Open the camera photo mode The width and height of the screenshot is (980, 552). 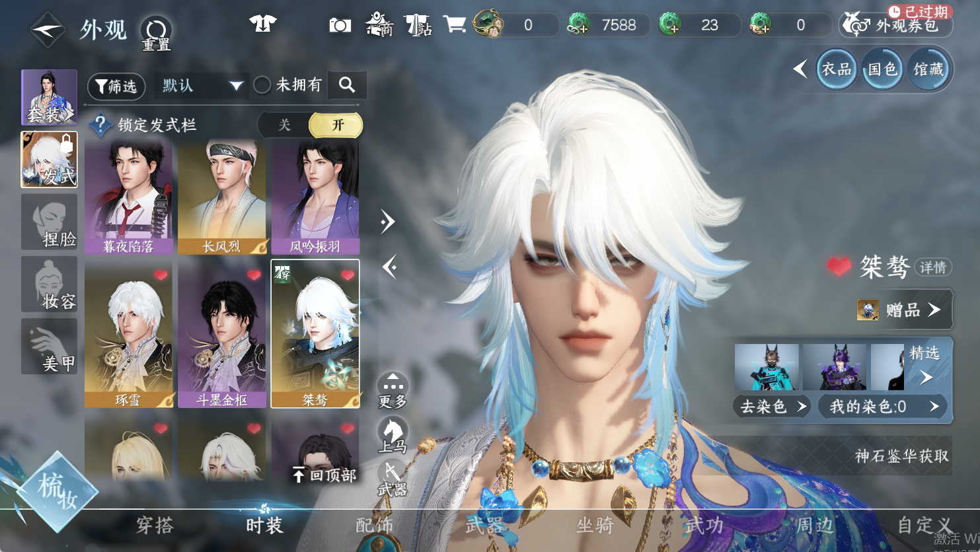(340, 25)
